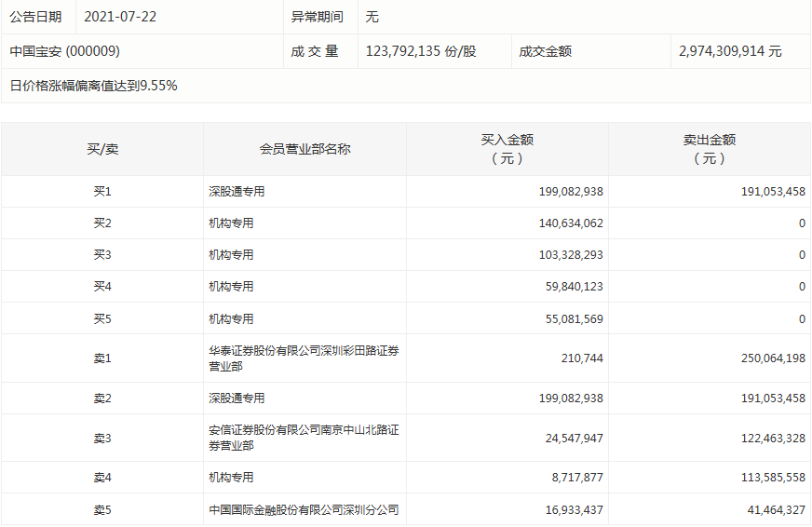Click 安信证券股份有限公司南京中山北路证券营业部
This screenshot has height=527, width=812.
click(304, 438)
